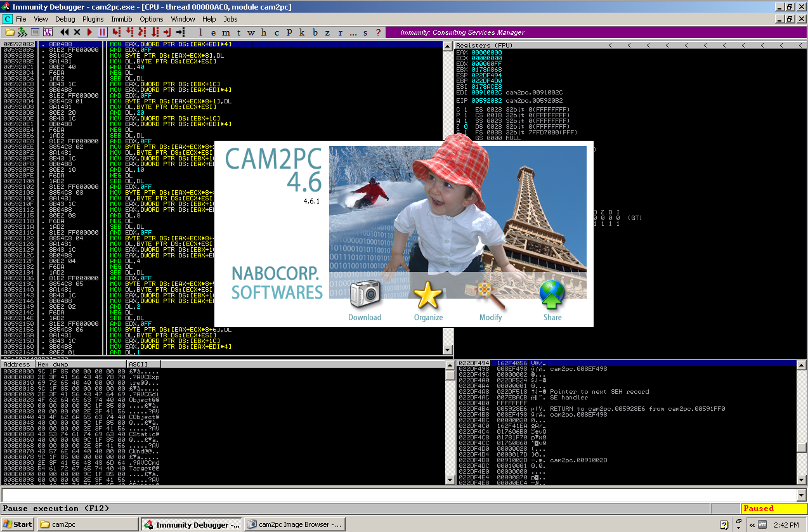Open the ImmLib menu

(x=121, y=19)
